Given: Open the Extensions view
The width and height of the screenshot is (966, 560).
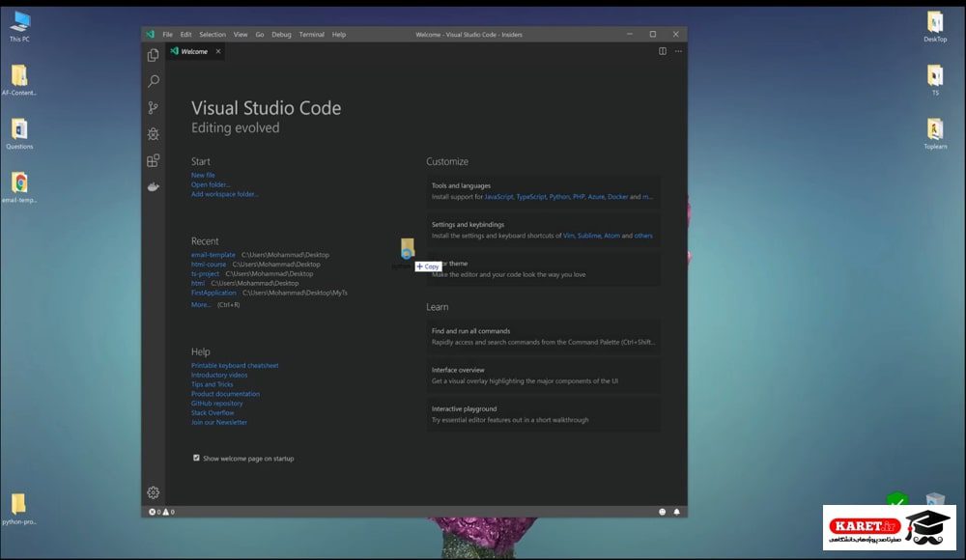Looking at the screenshot, I should tap(154, 161).
